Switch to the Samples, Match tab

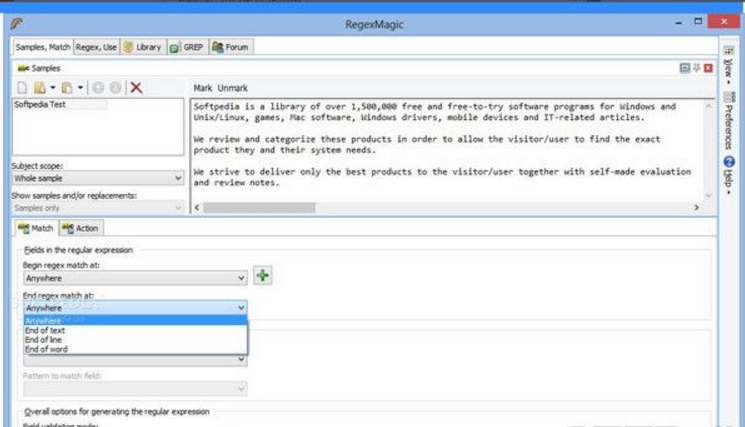[43, 47]
